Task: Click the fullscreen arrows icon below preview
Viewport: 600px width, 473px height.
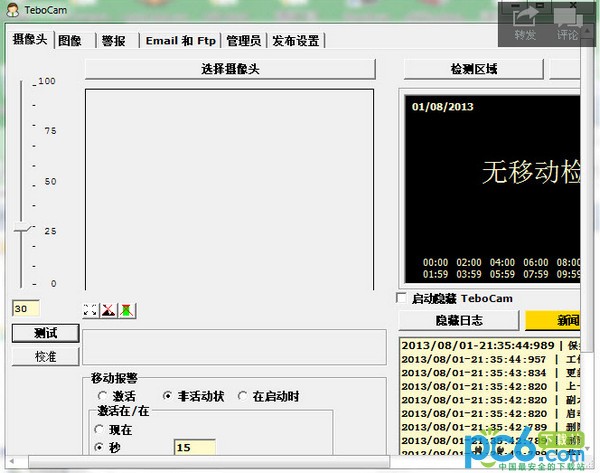Action: [90, 310]
